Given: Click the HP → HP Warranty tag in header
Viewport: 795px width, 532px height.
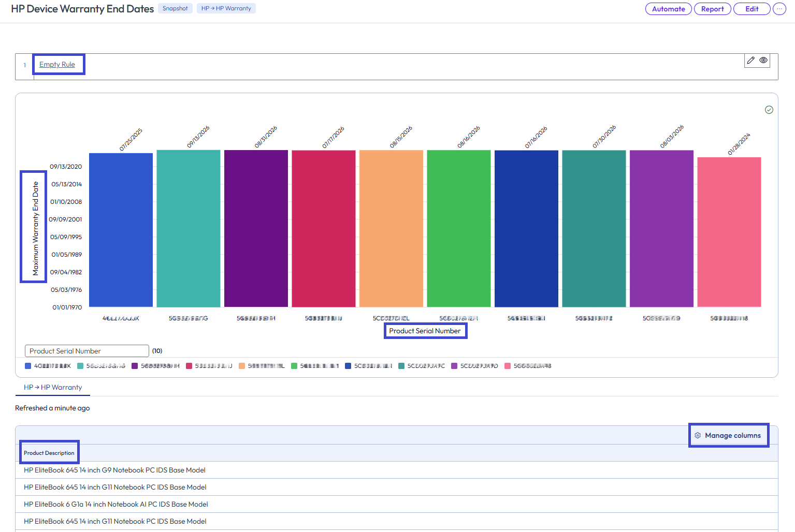Looking at the screenshot, I should click(226, 8).
